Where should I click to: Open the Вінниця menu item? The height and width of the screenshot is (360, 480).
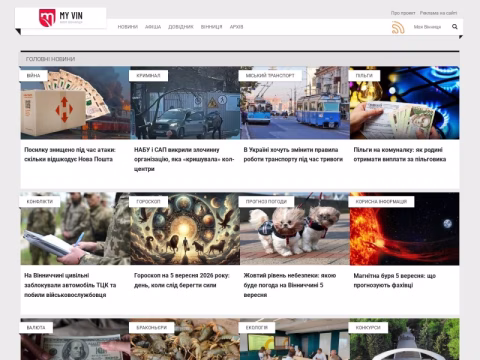coord(211,27)
